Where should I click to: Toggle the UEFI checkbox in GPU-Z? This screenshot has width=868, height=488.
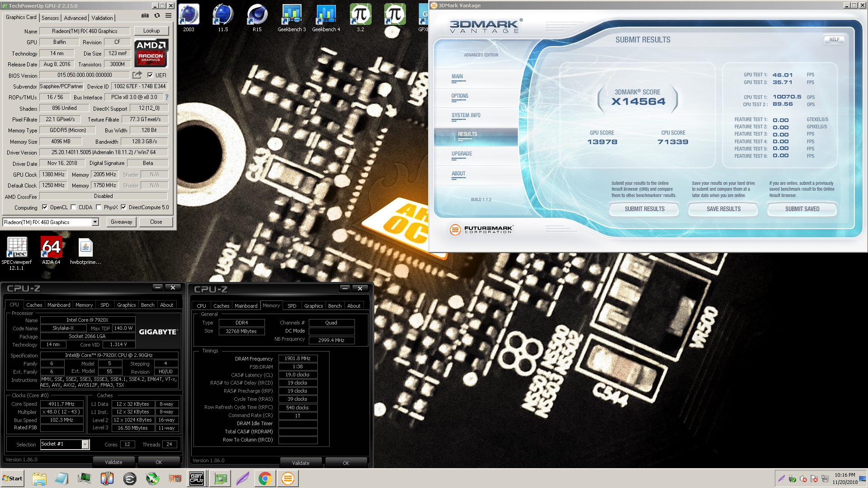point(150,75)
